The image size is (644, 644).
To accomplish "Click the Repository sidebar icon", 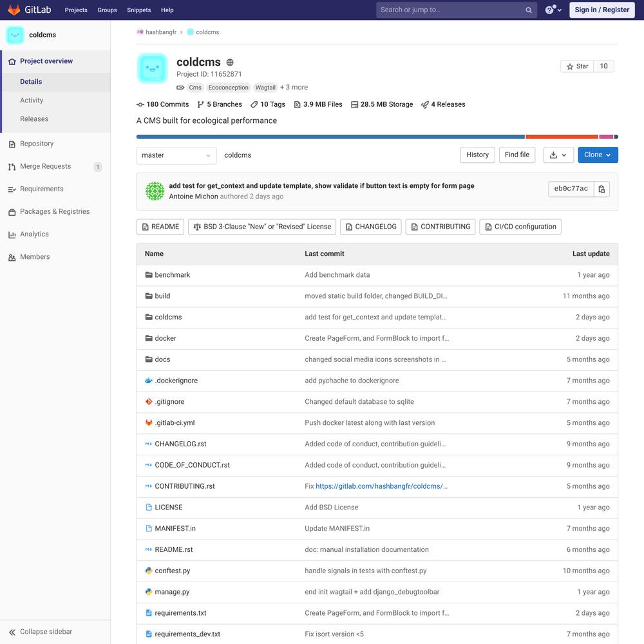I will pos(12,144).
